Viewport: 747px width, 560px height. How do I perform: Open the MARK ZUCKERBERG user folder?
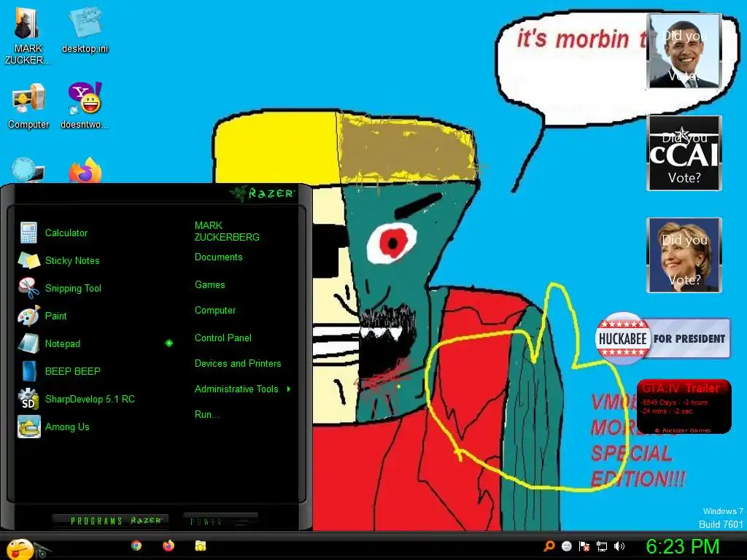click(227, 231)
